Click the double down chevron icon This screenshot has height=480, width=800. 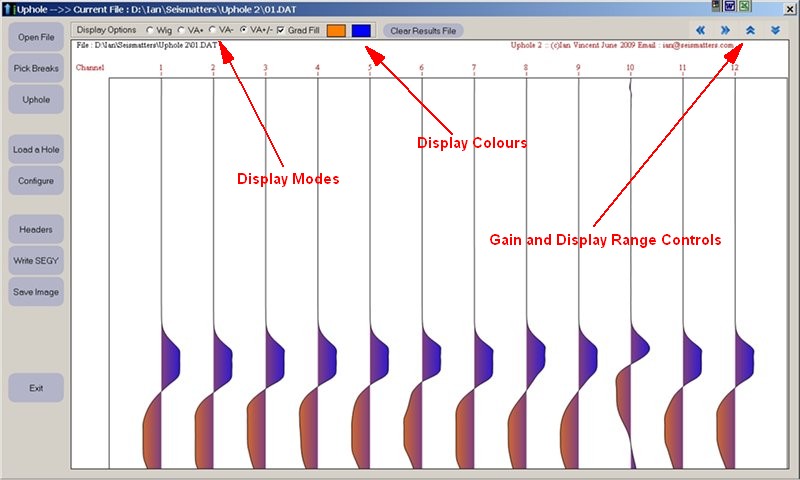(775, 31)
